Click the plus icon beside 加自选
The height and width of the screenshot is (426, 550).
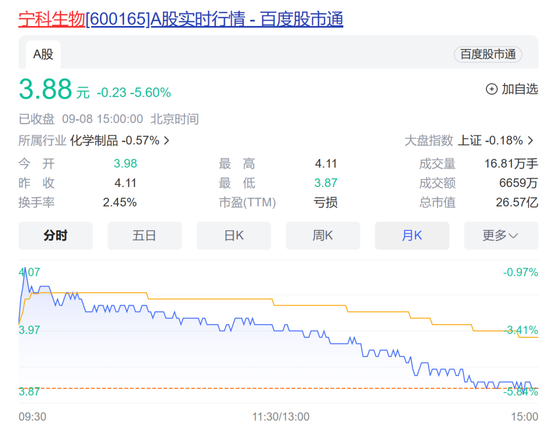pos(491,89)
